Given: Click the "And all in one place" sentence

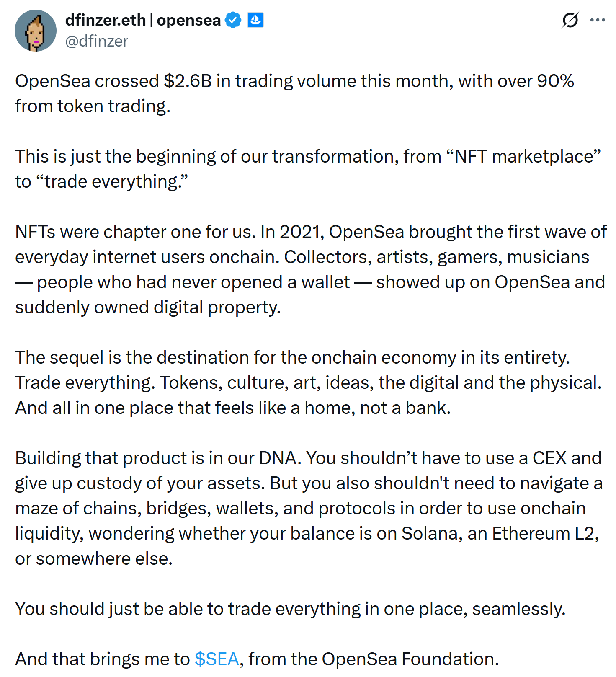Looking at the screenshot, I should tap(233, 408).
